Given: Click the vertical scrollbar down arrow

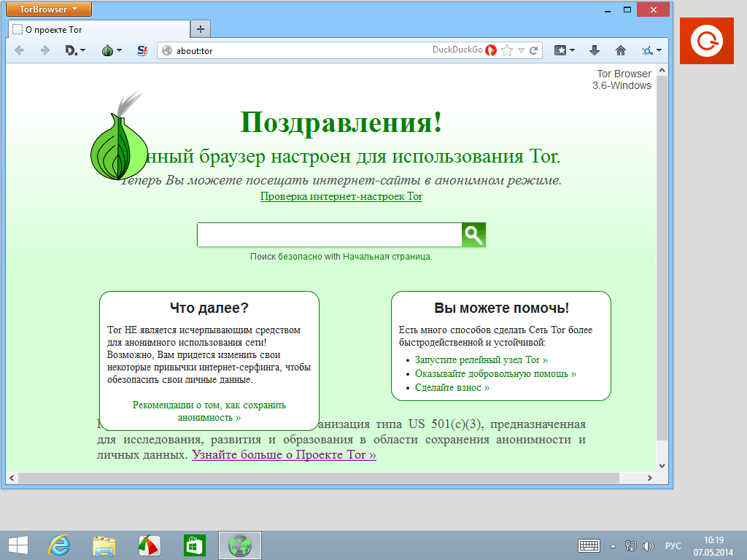Looking at the screenshot, I should coord(662,466).
